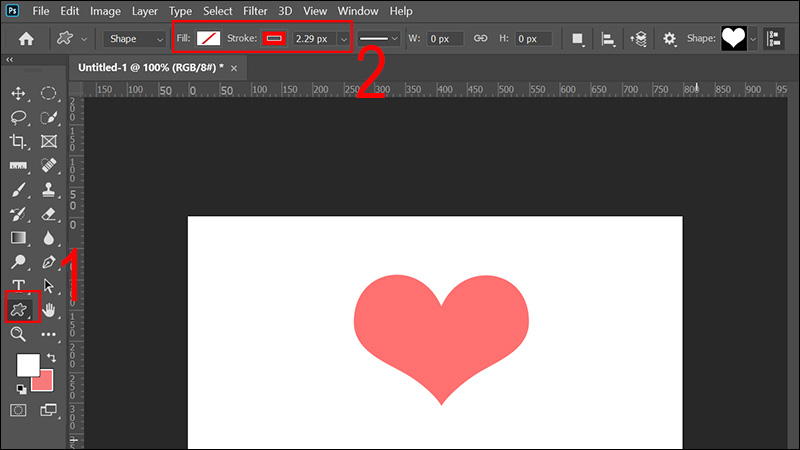Viewport: 800px width, 450px height.
Task: Select the Lasso tool
Action: tap(18, 118)
